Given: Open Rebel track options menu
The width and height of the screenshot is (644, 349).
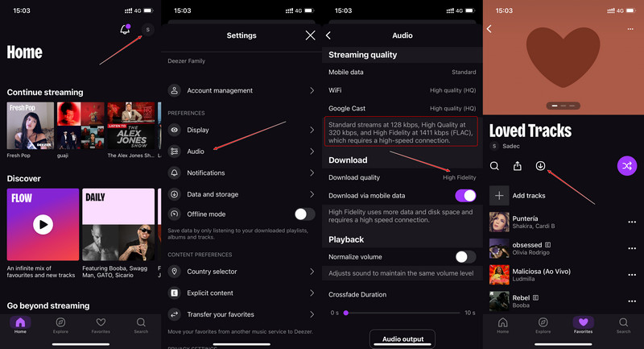Looking at the screenshot, I should coord(632,301).
